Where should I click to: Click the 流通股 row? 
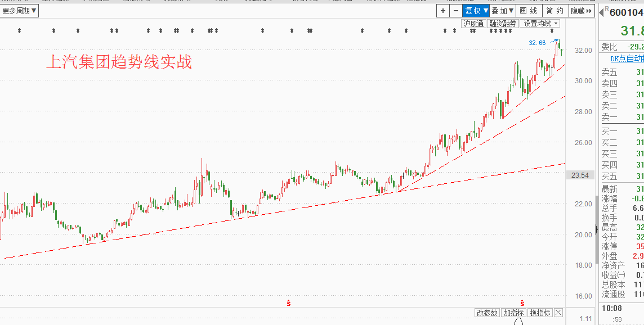coord(622,295)
